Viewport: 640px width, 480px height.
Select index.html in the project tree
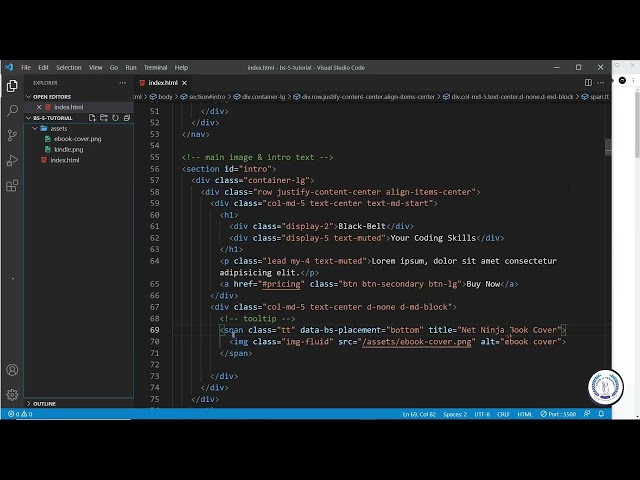pyautogui.click(x=65, y=160)
